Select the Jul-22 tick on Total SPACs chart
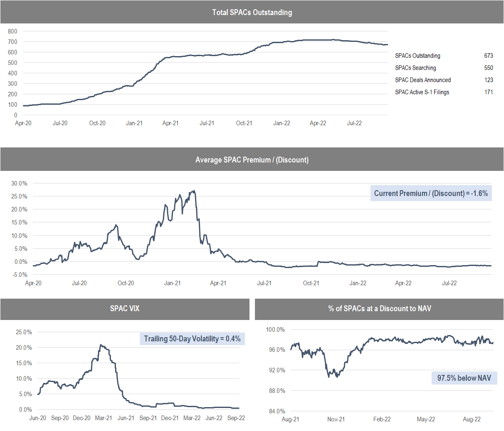 coord(354,123)
